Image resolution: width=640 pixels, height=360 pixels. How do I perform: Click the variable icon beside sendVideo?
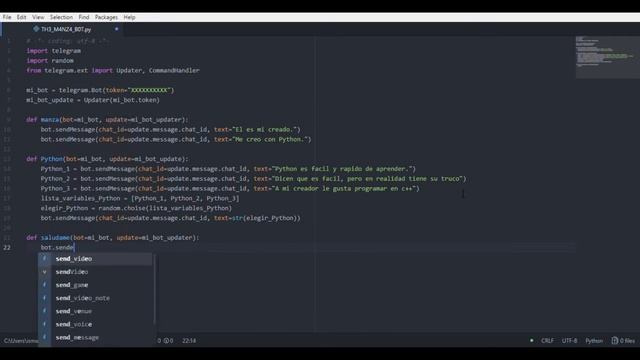(x=44, y=272)
